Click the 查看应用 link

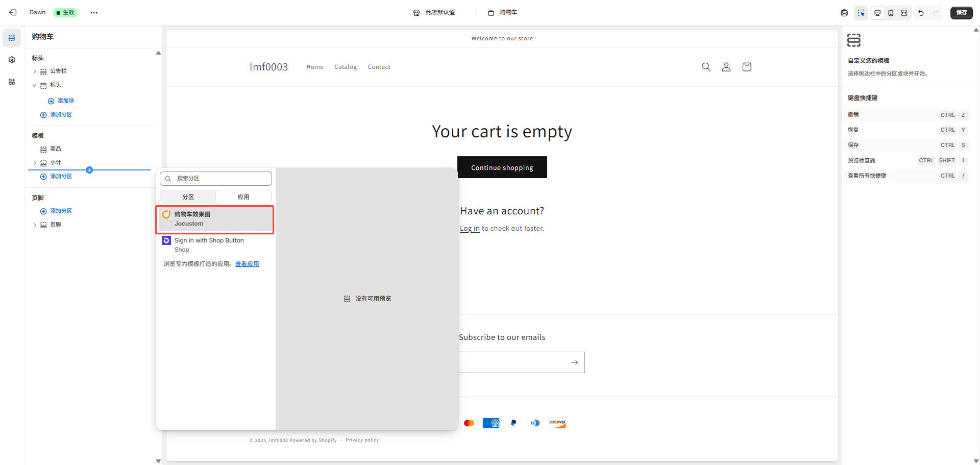pos(247,264)
